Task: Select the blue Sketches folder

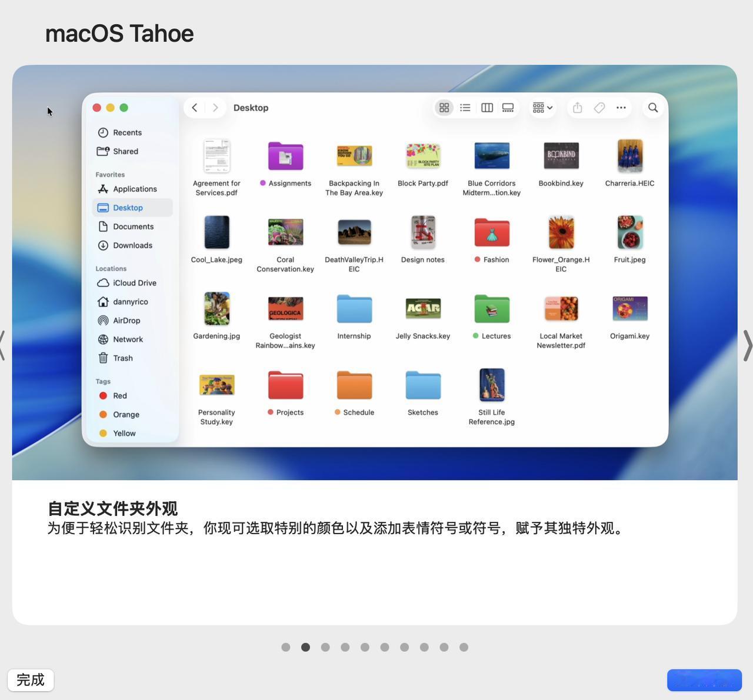Action: (423, 385)
